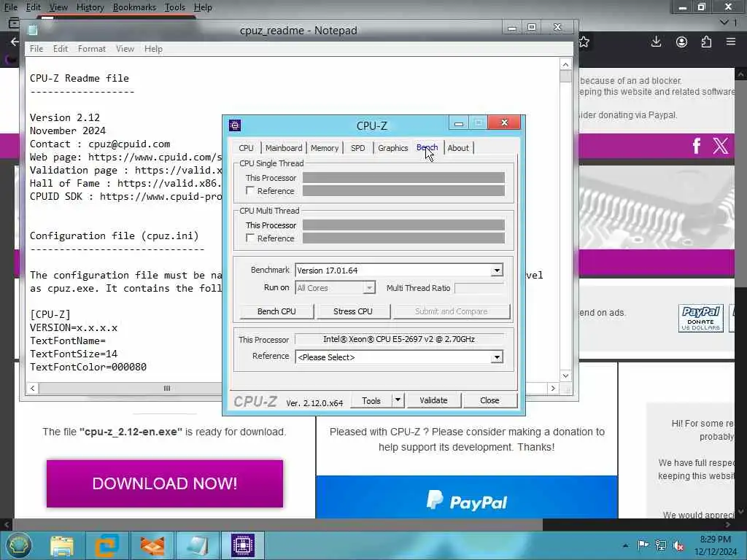Click Notepad horizontal scroll right arrow
The width and height of the screenshot is (747, 560).
click(x=553, y=388)
